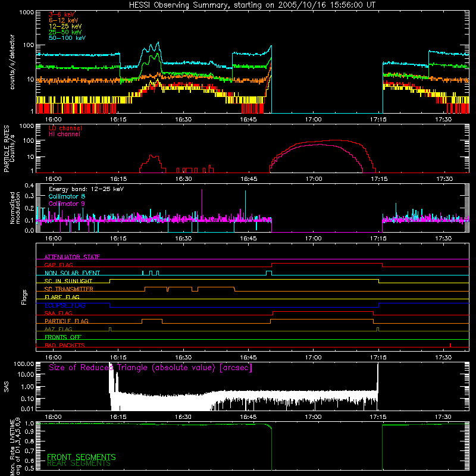
Task: Click the BAD PACKETS flag label
Action: (x=65, y=345)
